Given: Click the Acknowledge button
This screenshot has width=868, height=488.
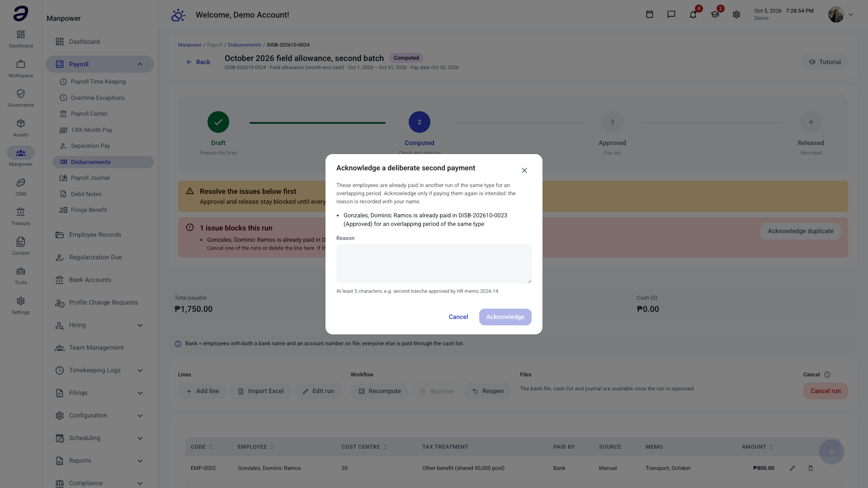Looking at the screenshot, I should (x=505, y=317).
